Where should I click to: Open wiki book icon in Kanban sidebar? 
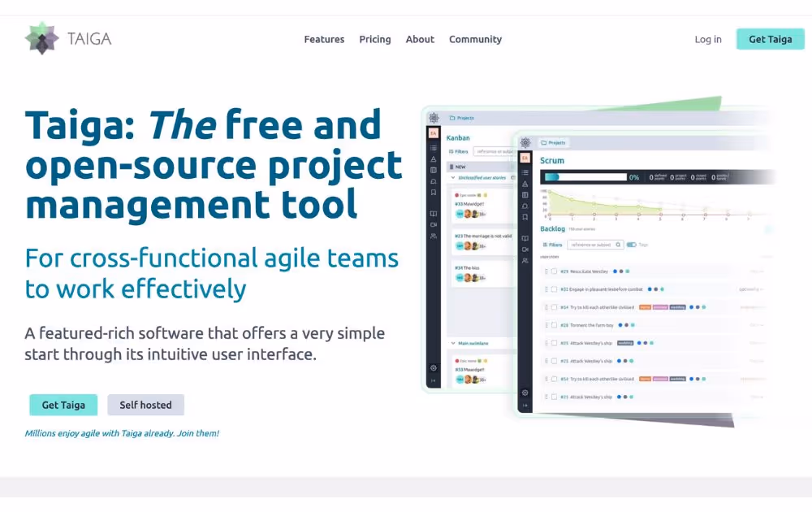point(434,214)
